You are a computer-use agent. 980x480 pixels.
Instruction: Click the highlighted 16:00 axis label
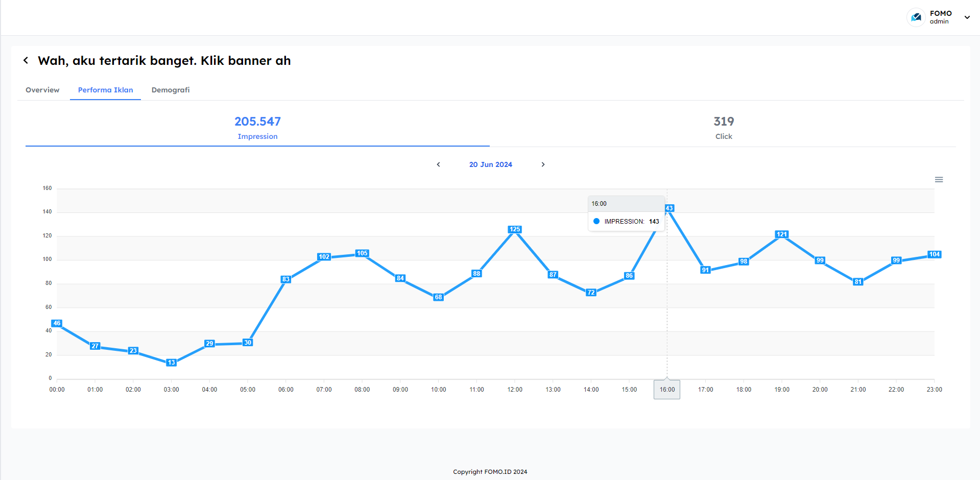click(x=667, y=390)
